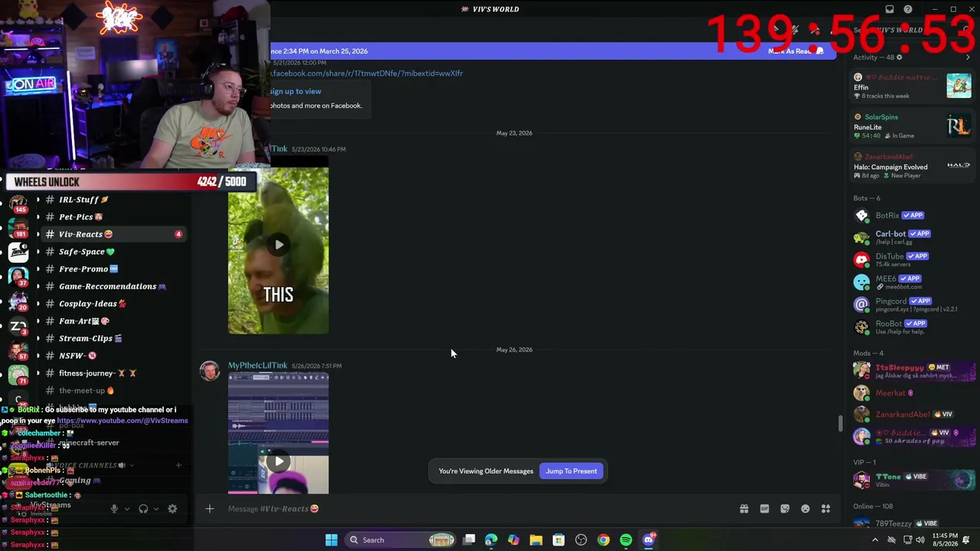
Task: Open the Activity settings gear
Action: [x=899, y=57]
